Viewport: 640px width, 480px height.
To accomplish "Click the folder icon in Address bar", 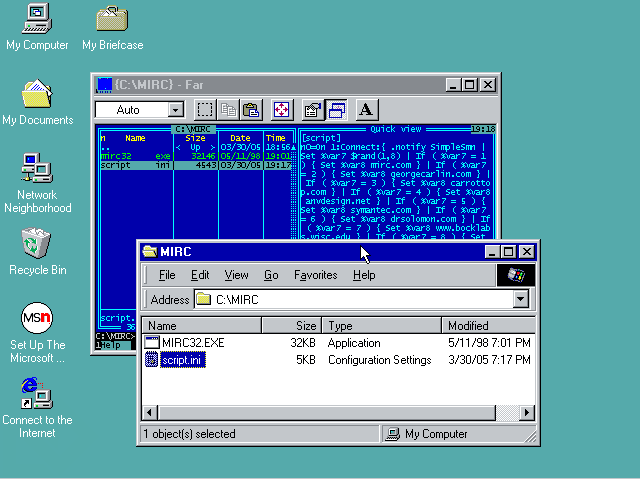I will (x=203, y=300).
